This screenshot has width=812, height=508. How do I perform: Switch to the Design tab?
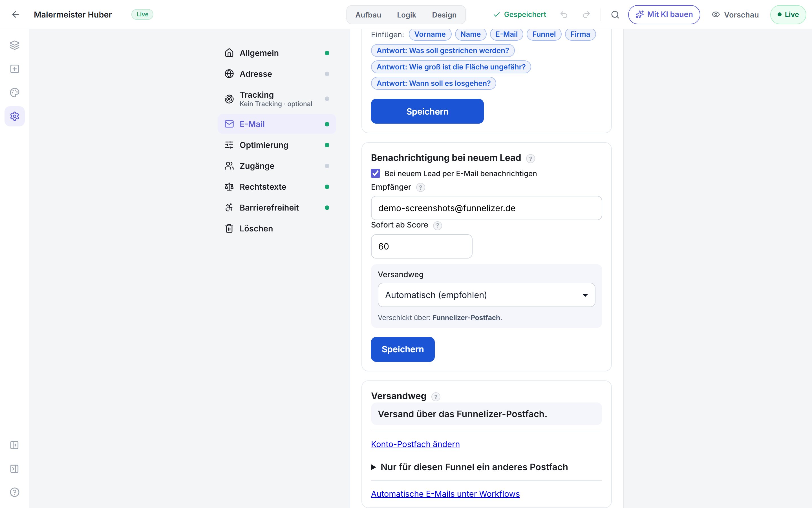tap(444, 15)
